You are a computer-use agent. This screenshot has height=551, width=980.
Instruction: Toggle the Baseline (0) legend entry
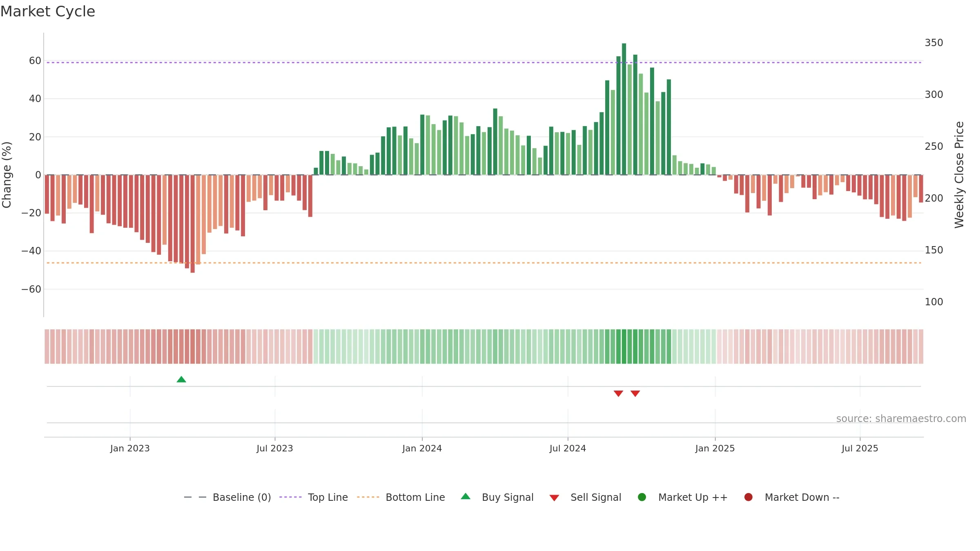click(227, 497)
